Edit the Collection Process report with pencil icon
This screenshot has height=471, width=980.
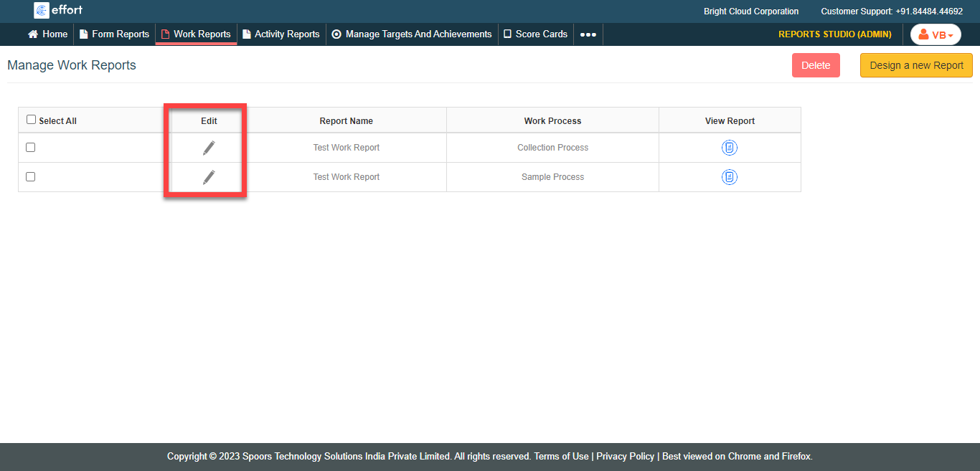click(209, 148)
